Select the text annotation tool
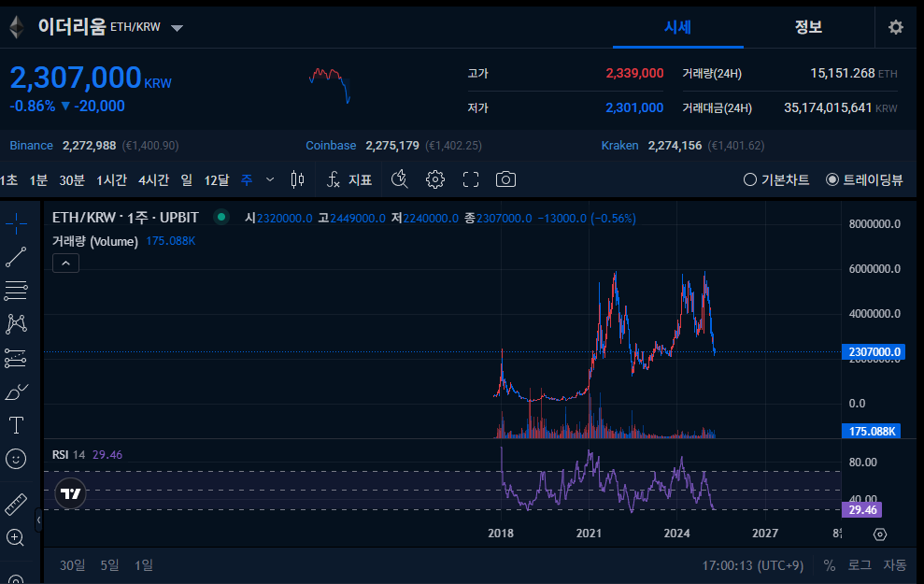Viewport: 924px width, 584px height. pyautogui.click(x=16, y=425)
